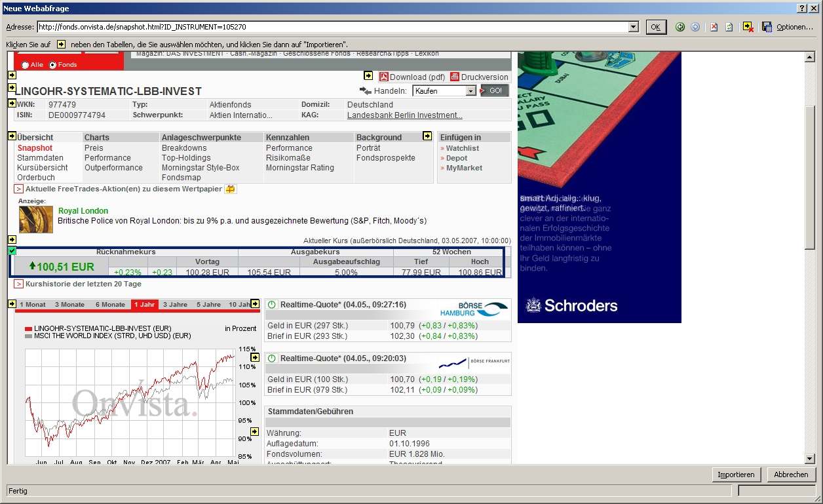
Task: Open Optionen... settings
Action: pyautogui.click(x=795, y=27)
